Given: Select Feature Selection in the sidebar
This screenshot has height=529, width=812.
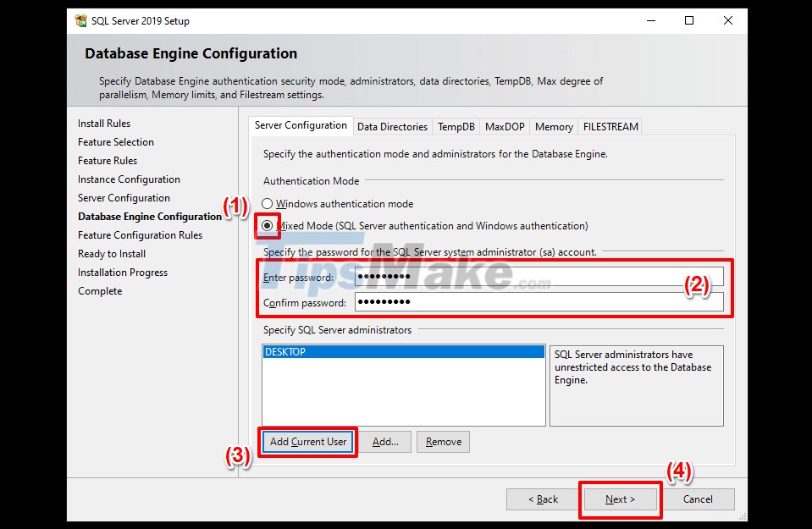Looking at the screenshot, I should point(116,141).
